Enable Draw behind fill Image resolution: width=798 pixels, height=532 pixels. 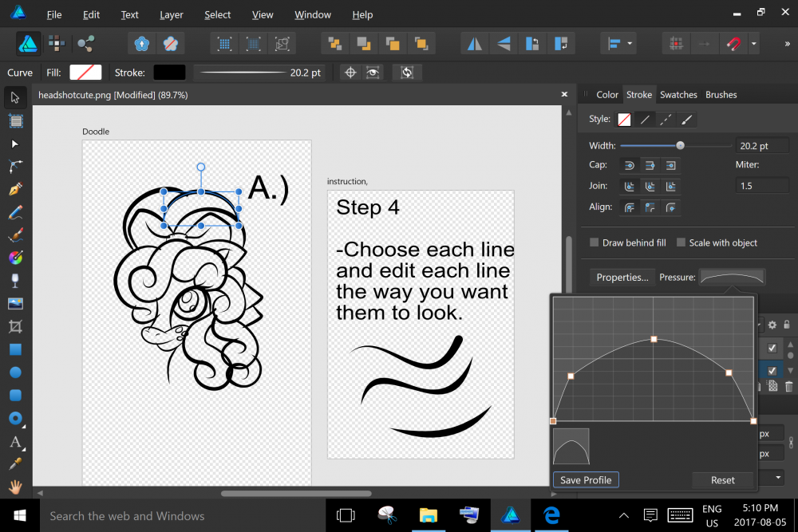tap(593, 242)
